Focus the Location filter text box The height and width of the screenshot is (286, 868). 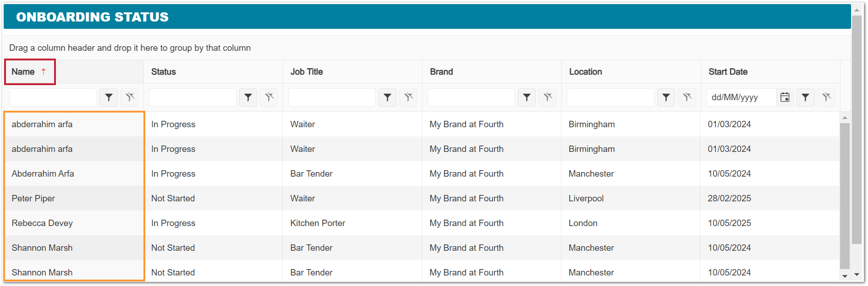point(610,97)
